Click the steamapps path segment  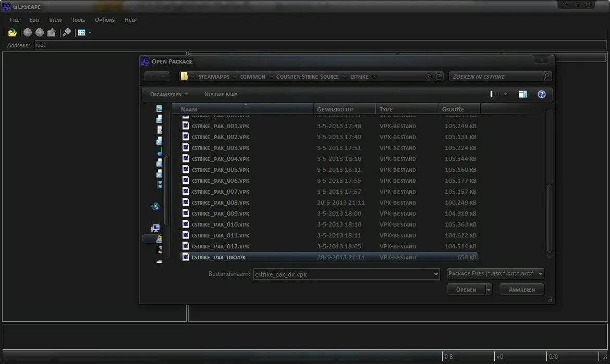pyautogui.click(x=214, y=77)
